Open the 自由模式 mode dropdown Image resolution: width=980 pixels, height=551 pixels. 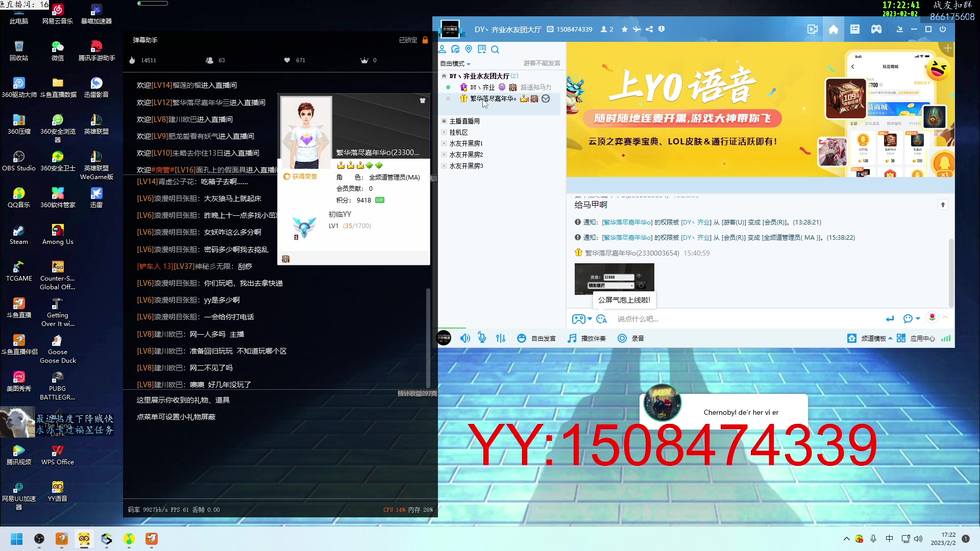click(455, 64)
